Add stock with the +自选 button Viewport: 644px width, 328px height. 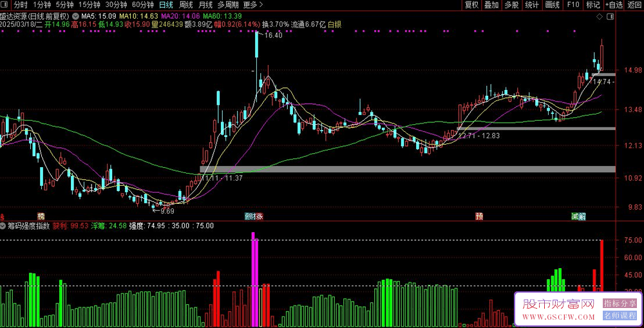pyautogui.click(x=614, y=5)
